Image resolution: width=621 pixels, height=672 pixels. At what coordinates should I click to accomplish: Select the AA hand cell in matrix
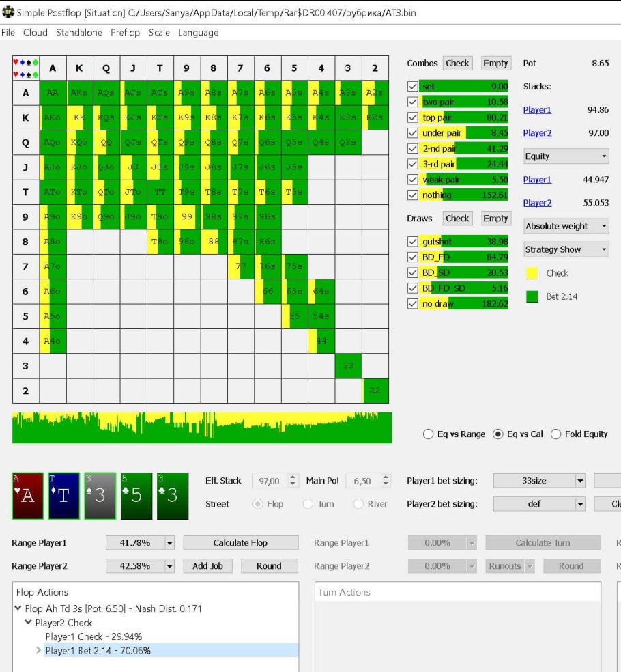tap(53, 93)
